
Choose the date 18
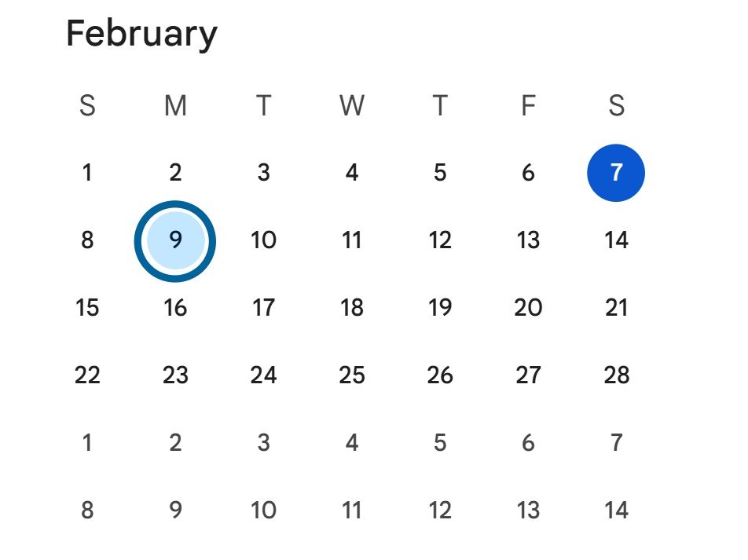(x=351, y=308)
